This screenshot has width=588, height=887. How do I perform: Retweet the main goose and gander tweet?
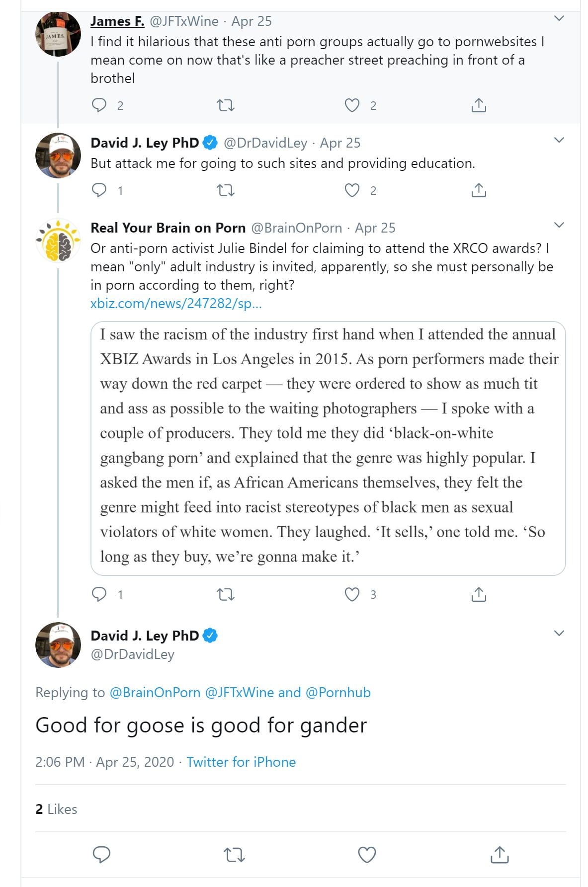point(234,855)
